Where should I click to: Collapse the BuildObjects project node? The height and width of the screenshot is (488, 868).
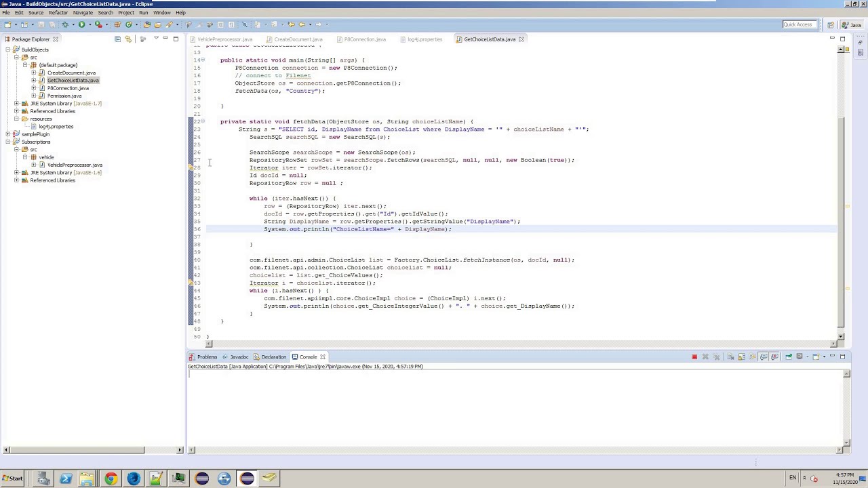click(x=7, y=49)
